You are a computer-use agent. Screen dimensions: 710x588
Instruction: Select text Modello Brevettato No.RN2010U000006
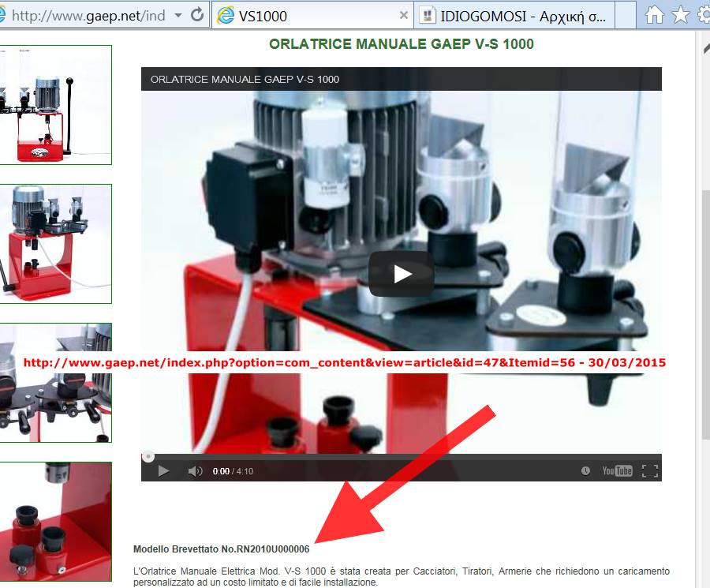pos(222,549)
